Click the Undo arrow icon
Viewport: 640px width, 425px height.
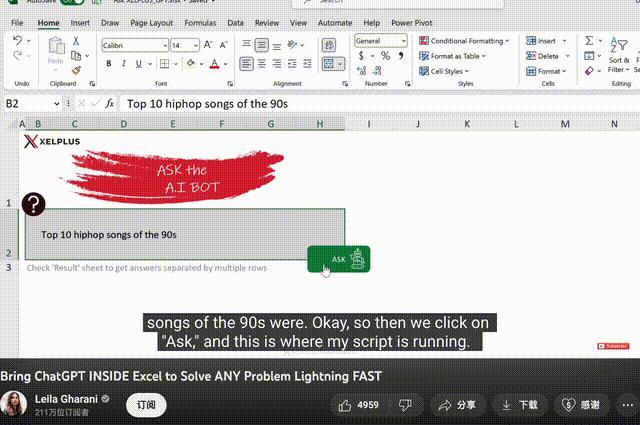click(17, 40)
